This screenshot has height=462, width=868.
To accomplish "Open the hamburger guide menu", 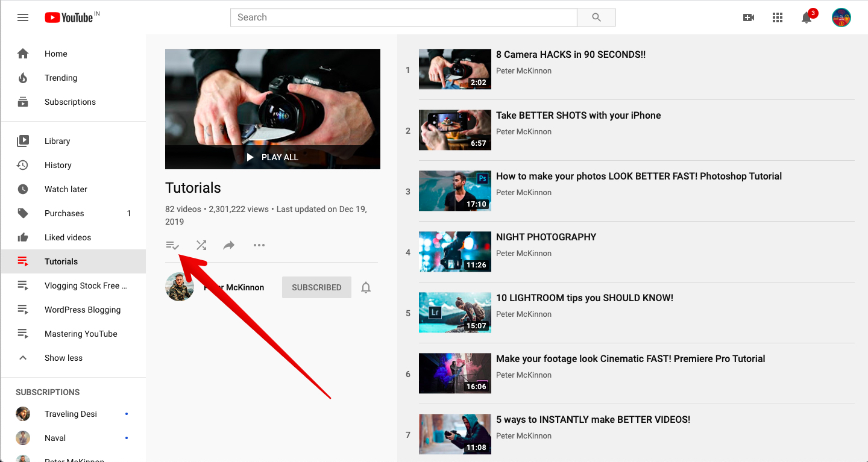I will 23,17.
